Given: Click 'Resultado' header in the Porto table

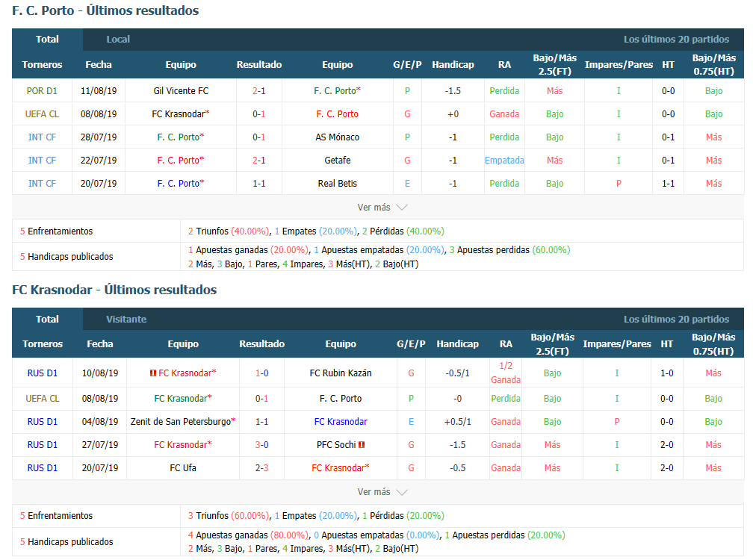Looking at the screenshot, I should tap(258, 65).
